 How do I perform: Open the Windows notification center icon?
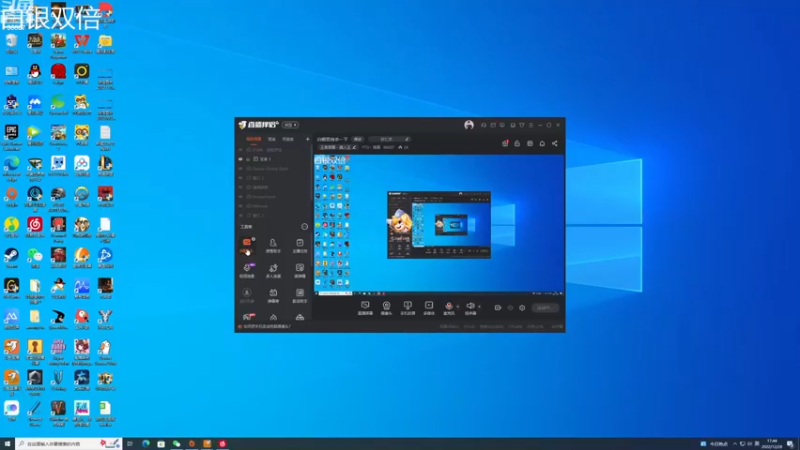(790, 444)
